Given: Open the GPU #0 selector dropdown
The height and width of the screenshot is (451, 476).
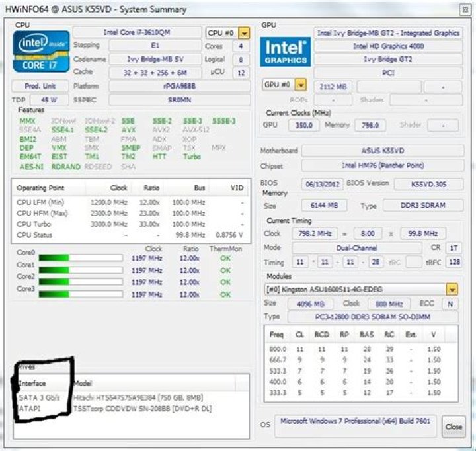Looking at the screenshot, I should pos(301,85).
